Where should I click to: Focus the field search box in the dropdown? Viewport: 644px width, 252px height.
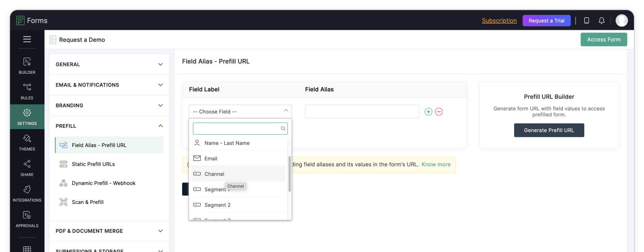(x=240, y=129)
